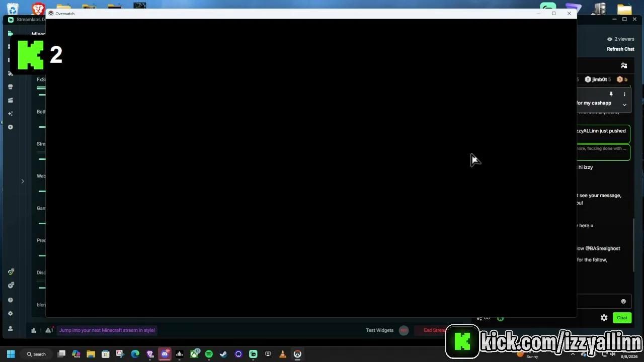Click the green Chat send button
Viewport: 644px width, 362px height.
point(622,318)
